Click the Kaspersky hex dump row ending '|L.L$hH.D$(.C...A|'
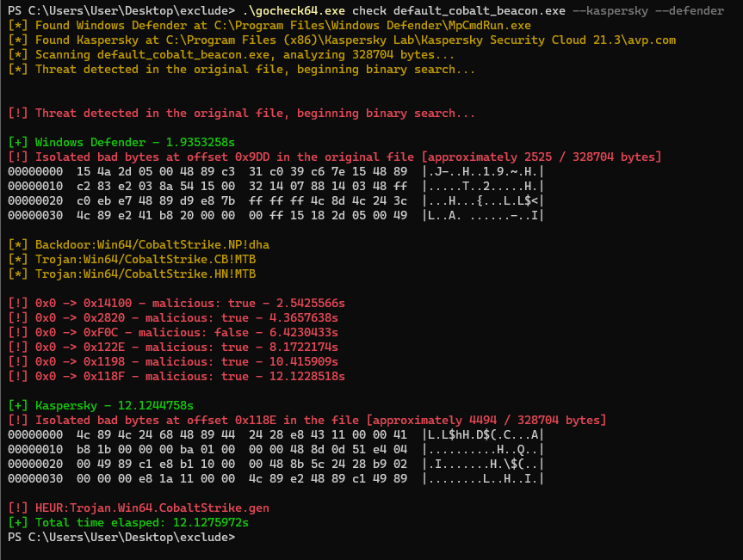This screenshot has height=560, width=743. pos(276,435)
